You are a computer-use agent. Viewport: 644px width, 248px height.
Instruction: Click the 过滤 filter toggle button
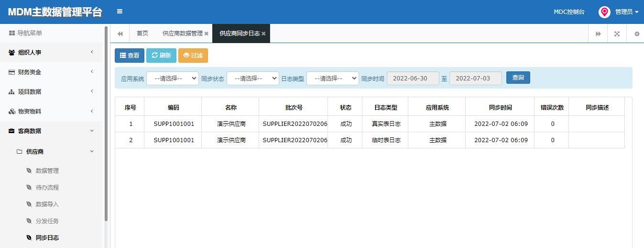coord(193,56)
